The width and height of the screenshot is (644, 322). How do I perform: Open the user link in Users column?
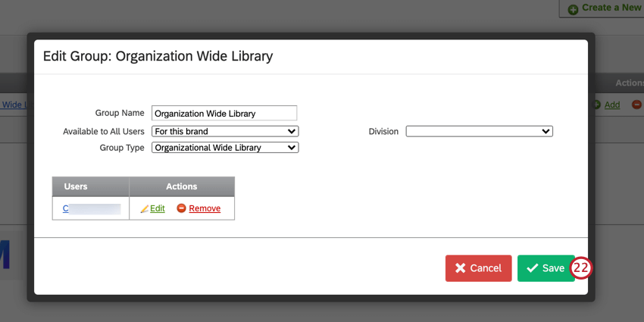pyautogui.click(x=66, y=208)
